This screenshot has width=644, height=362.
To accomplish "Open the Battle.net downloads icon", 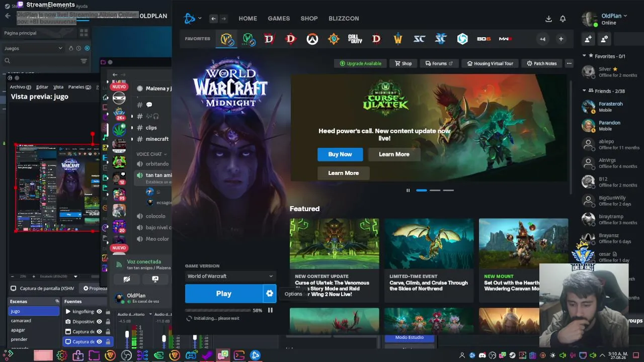I will click(548, 19).
